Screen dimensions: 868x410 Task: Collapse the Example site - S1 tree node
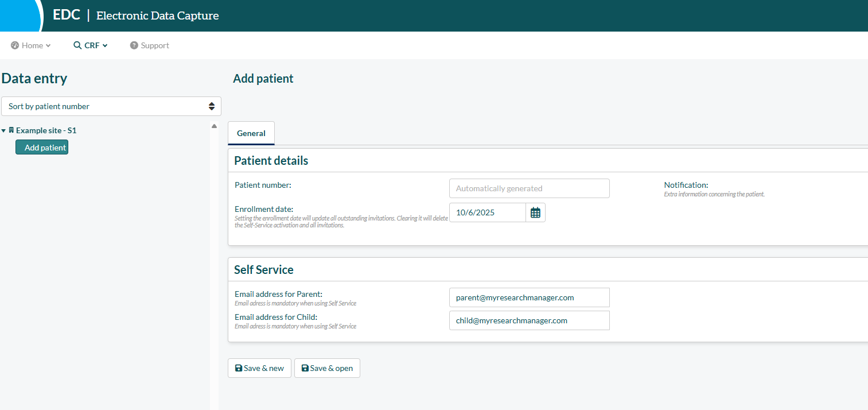[x=3, y=131]
